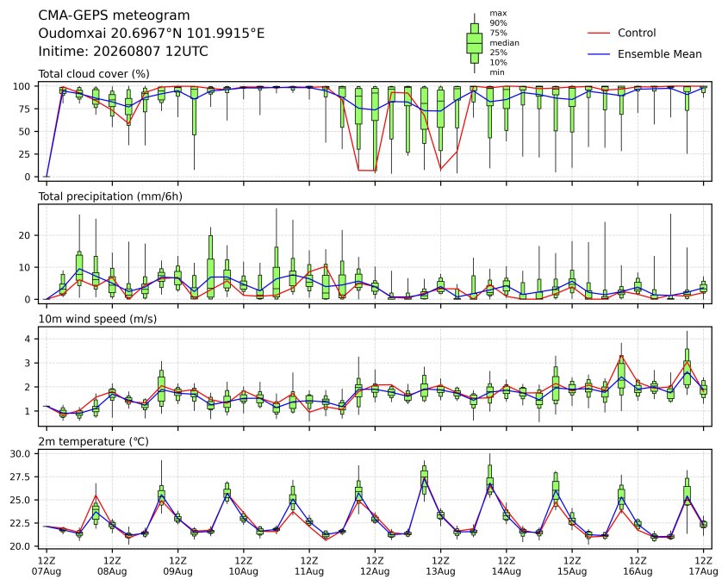Click the 30.0 temperature axis tick
728x586 pixels.
[21, 453]
